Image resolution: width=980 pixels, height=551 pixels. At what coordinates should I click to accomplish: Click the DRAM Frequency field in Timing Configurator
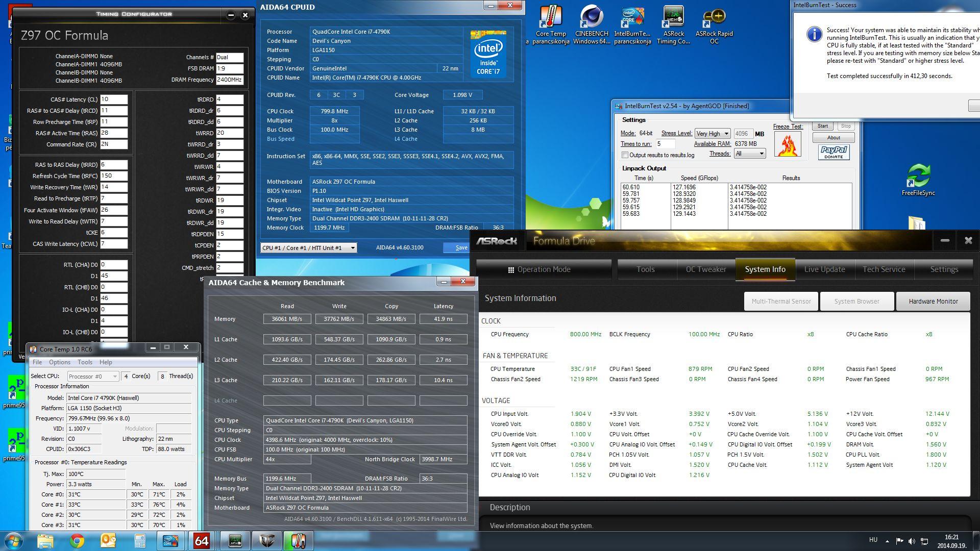pyautogui.click(x=229, y=80)
